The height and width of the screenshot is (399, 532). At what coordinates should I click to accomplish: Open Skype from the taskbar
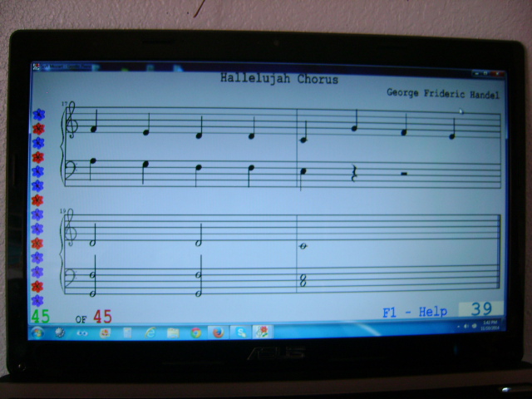click(241, 332)
